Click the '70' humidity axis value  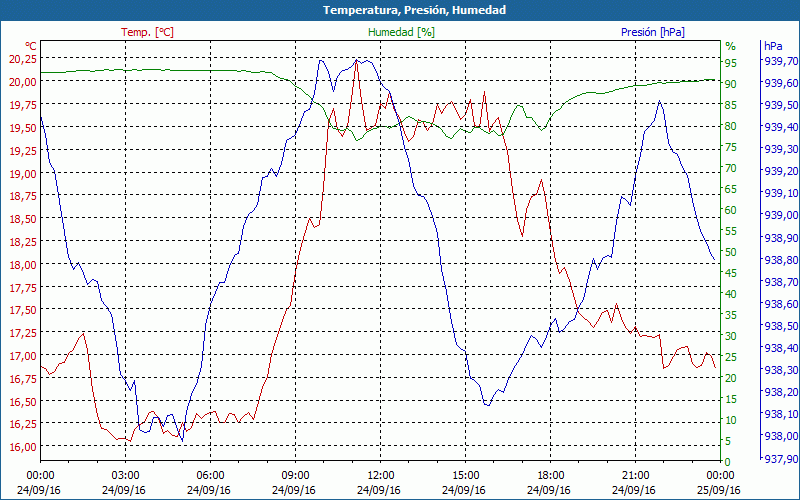click(731, 168)
